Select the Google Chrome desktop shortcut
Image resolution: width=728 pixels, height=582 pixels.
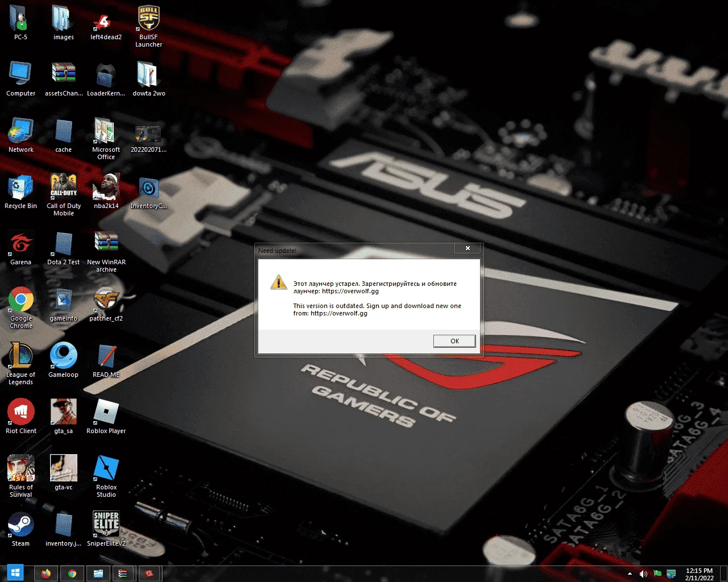pyautogui.click(x=21, y=307)
